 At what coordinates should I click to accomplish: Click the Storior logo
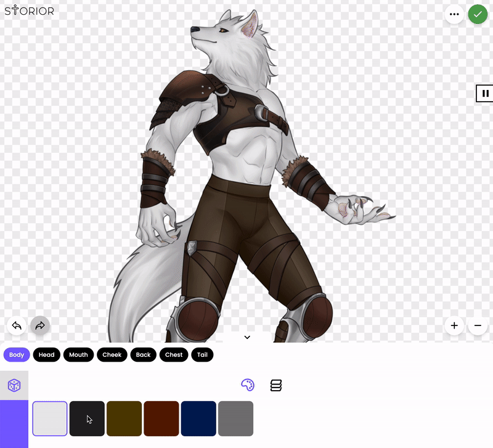(x=29, y=10)
